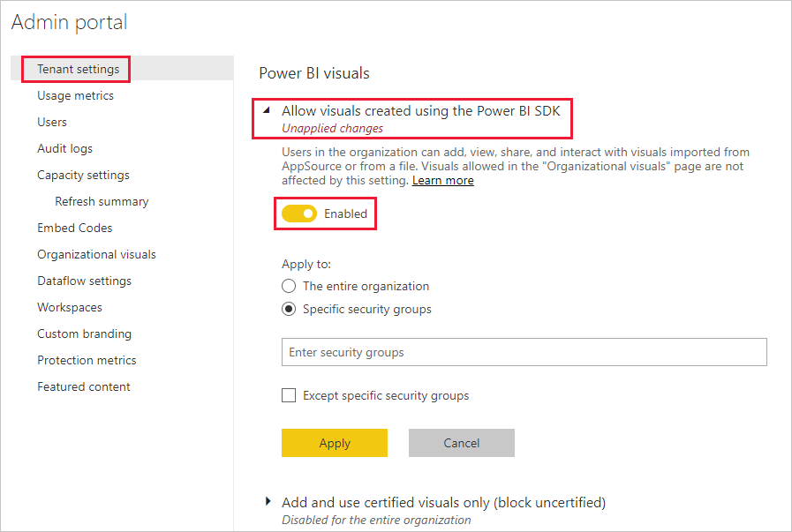
Task: Select Embed Codes in navigation
Action: pos(75,228)
